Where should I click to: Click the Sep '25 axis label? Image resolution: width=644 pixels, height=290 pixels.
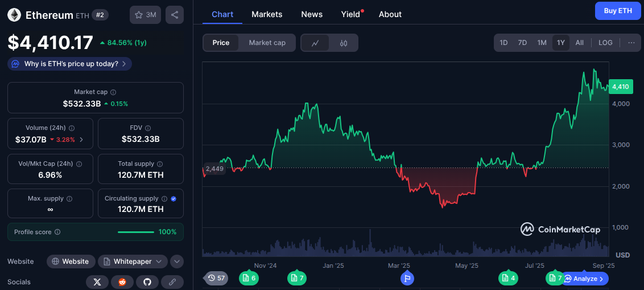tap(605, 266)
